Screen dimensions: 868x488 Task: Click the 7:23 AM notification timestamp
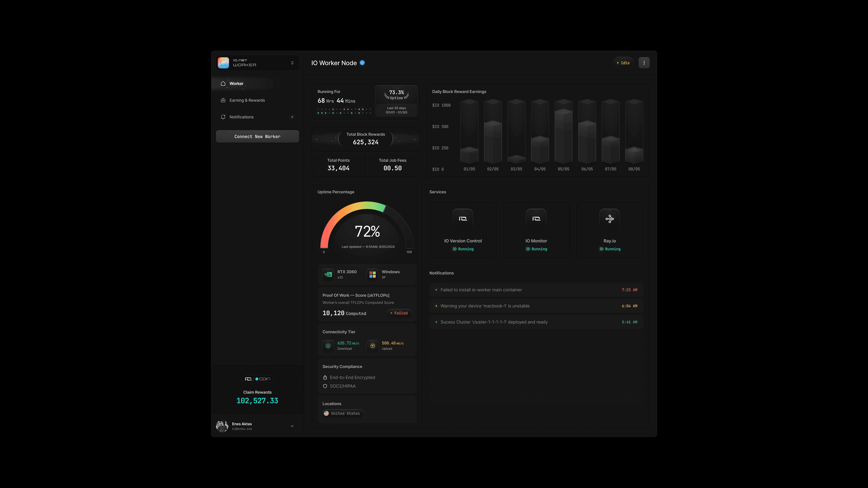point(630,290)
